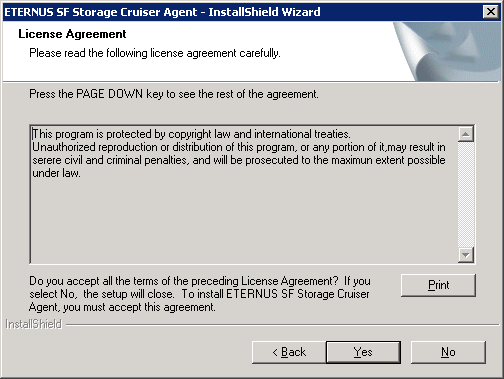Click the 'Unauthorized reproduction' line of text
Image resolution: width=504 pixels, height=379 pixels.
(x=239, y=147)
